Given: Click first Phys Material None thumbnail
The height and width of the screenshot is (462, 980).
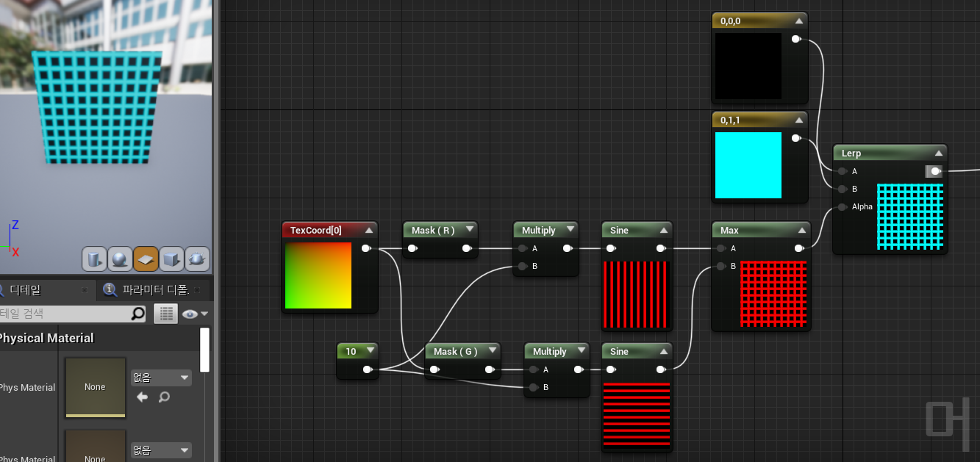Looking at the screenshot, I should (95, 387).
